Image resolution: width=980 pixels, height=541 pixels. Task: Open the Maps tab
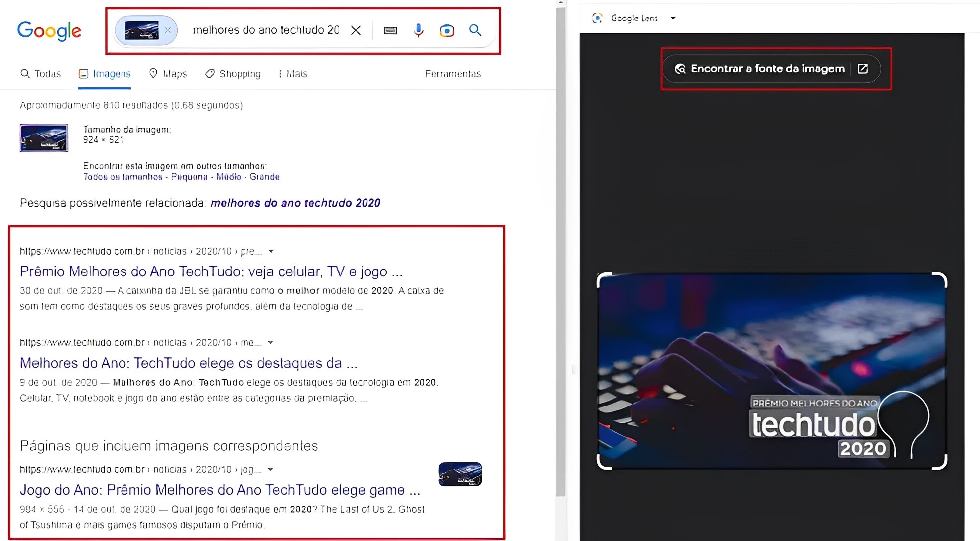pyautogui.click(x=168, y=74)
